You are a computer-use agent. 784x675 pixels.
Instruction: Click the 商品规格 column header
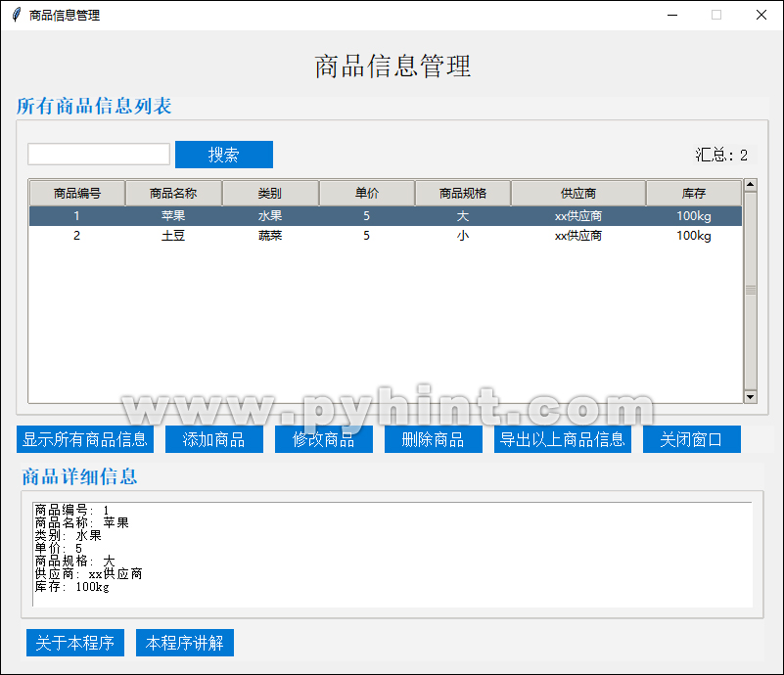click(x=463, y=193)
